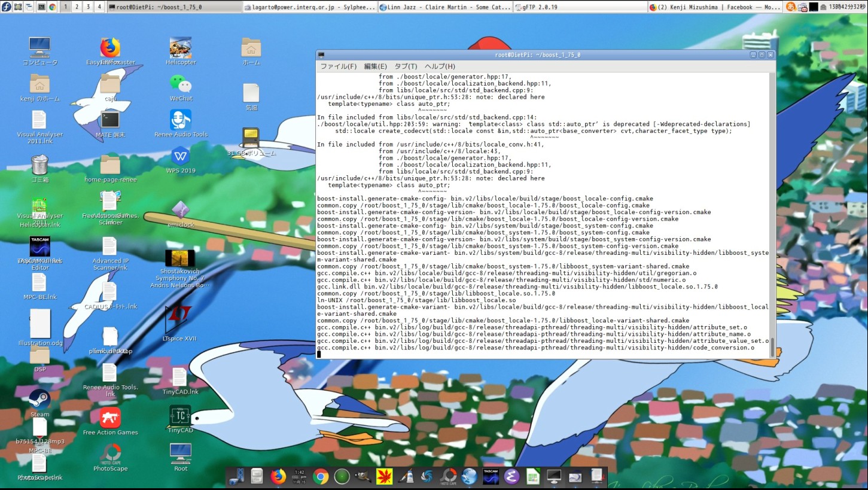The image size is (868, 490).
Task: Launch Firefox from the dock
Action: 279,476
